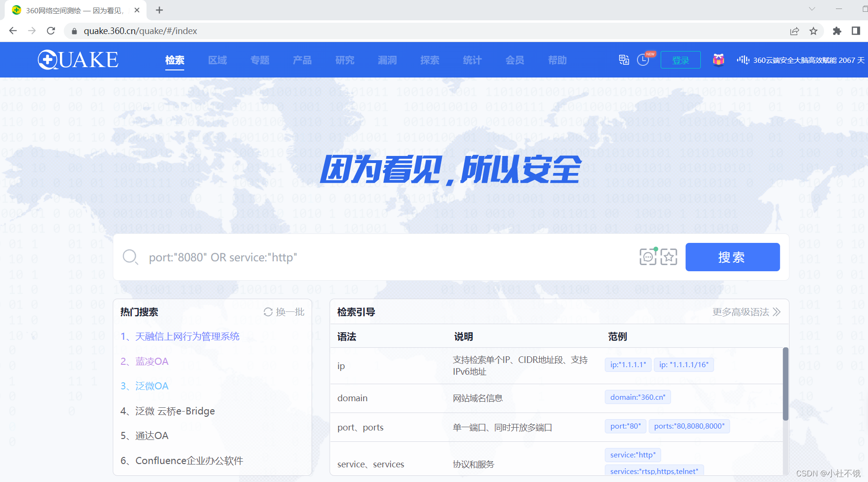The height and width of the screenshot is (482, 868).
Task: Open the 统计 navigation menu
Action: [x=472, y=60]
